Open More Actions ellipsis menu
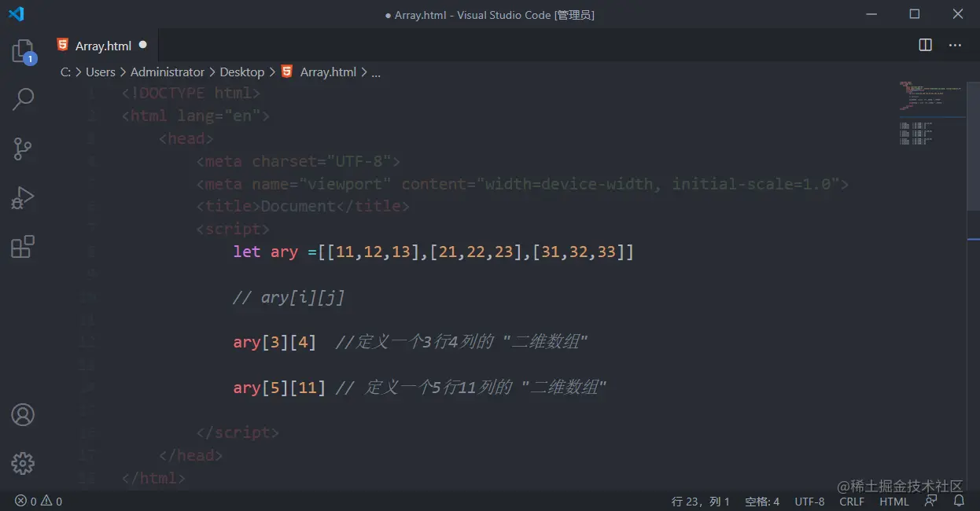The width and height of the screenshot is (980, 511). [x=955, y=45]
